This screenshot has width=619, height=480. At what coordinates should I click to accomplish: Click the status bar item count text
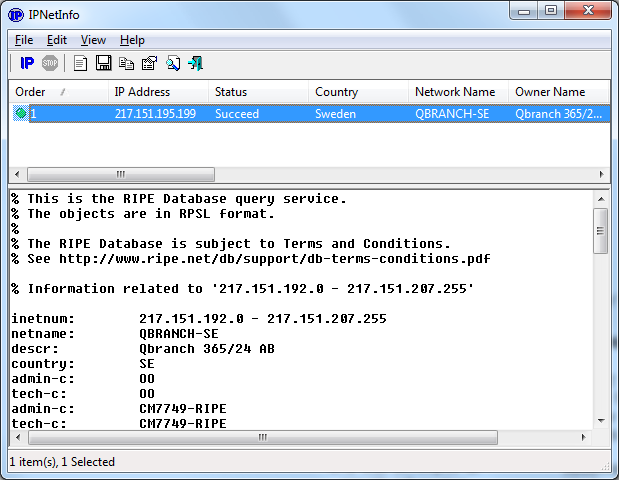(x=62, y=462)
